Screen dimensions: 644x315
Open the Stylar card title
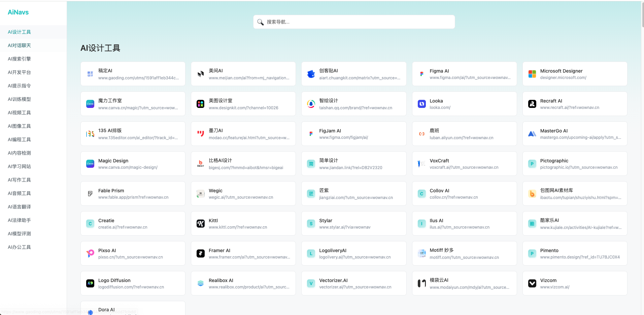point(326,221)
